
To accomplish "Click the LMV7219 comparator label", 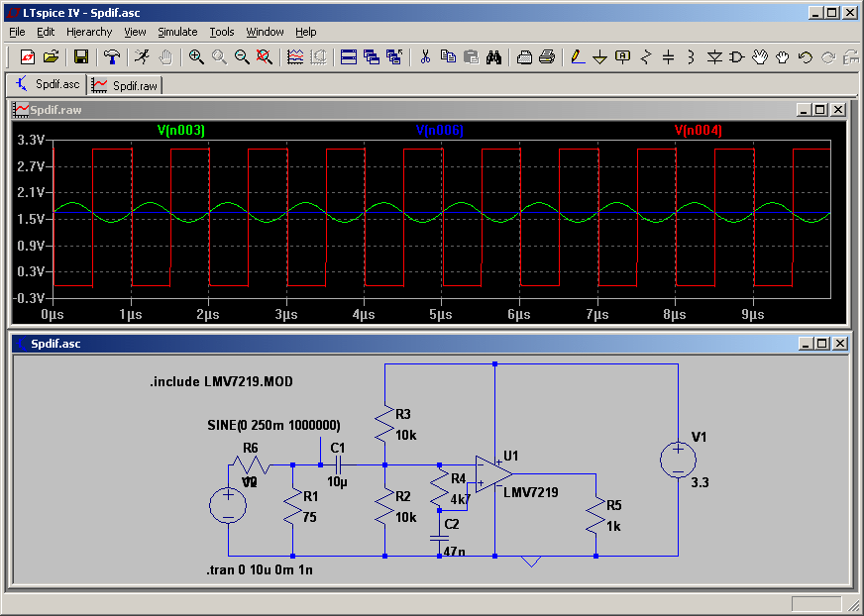I will pyautogui.click(x=531, y=492).
